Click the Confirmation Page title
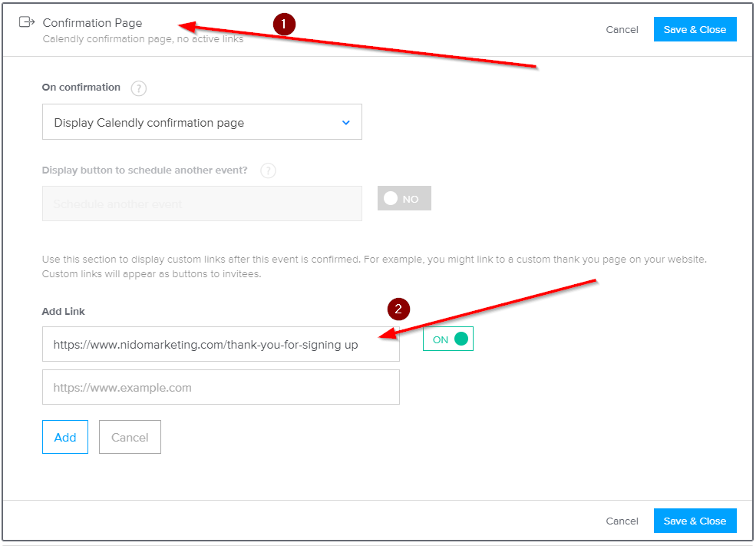The width and height of the screenshot is (756, 546). pyautogui.click(x=92, y=23)
